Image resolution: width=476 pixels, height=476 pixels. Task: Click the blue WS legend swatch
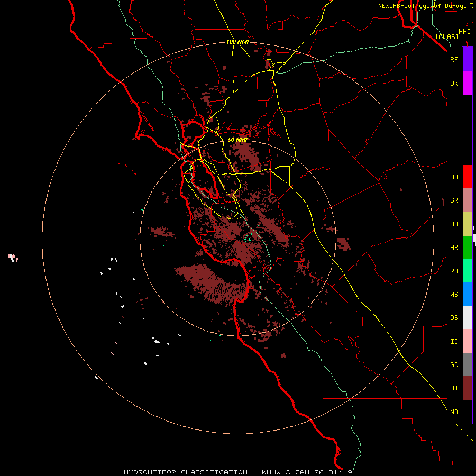pos(467,294)
